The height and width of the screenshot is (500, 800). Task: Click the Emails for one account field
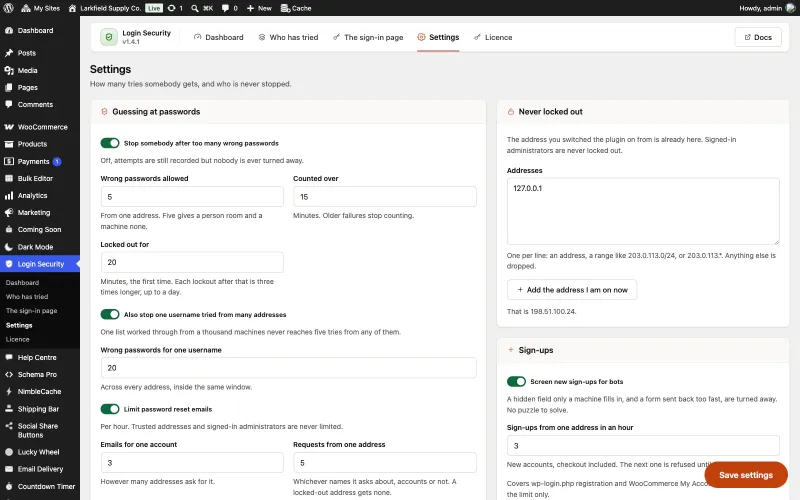[192, 463]
